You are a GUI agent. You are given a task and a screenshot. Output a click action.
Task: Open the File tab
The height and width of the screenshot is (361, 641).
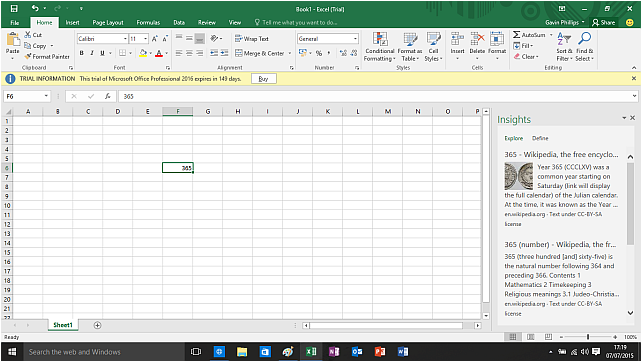(x=15, y=22)
